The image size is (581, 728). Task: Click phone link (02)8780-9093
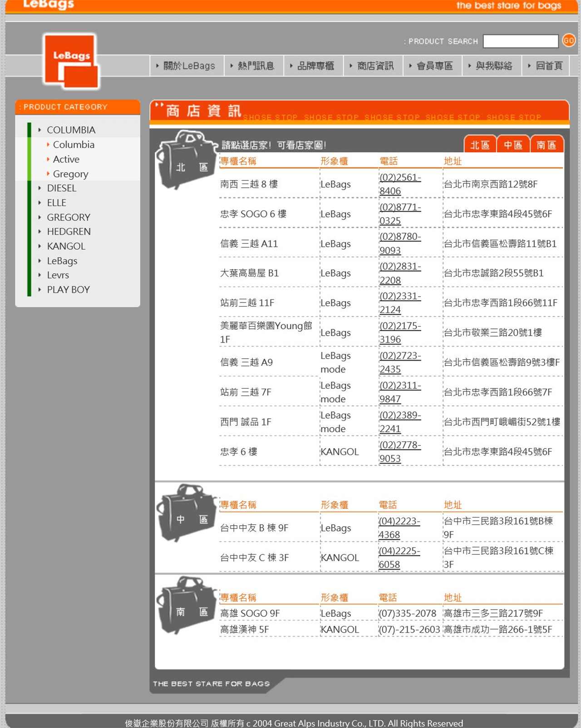click(400, 244)
